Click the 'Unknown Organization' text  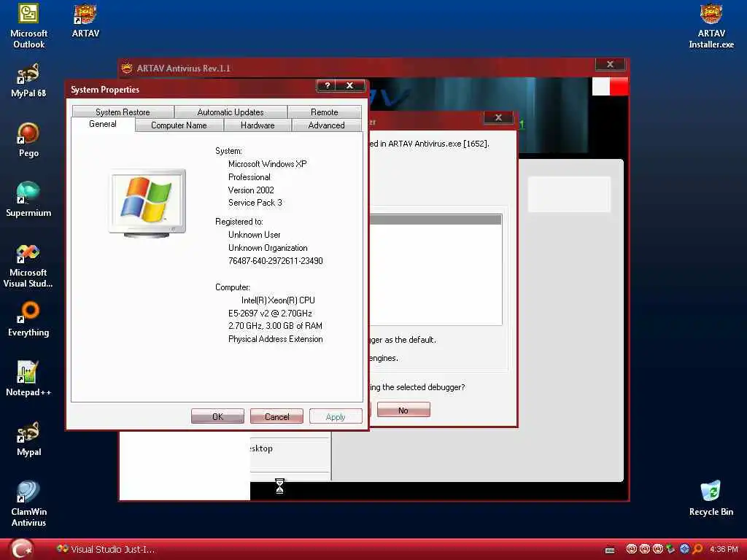coord(268,248)
